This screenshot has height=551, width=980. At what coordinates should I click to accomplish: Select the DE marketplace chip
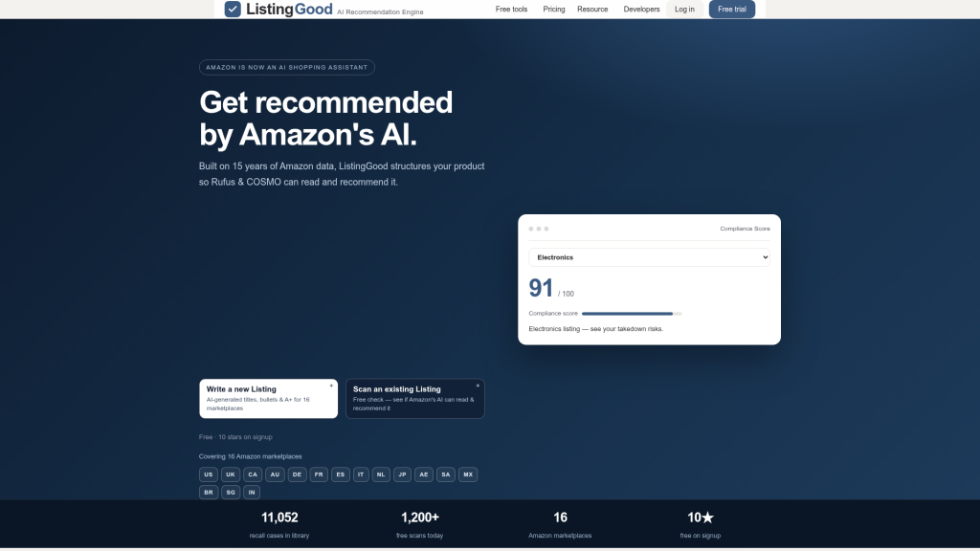coord(297,474)
